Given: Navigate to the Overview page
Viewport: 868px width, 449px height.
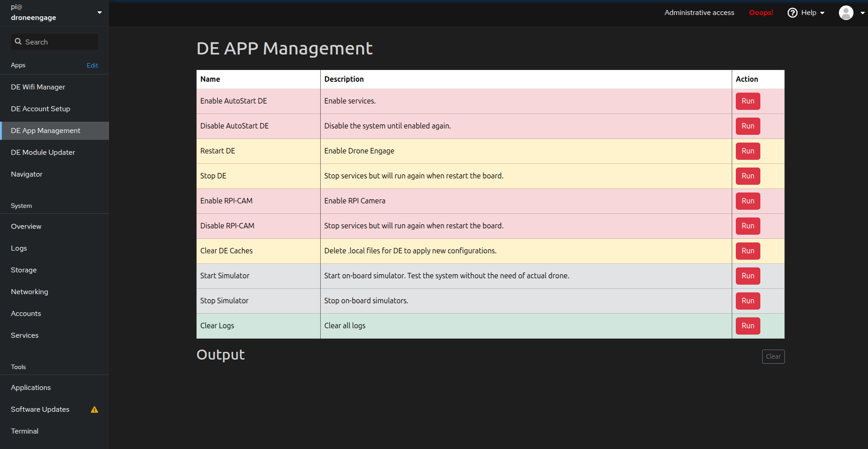Looking at the screenshot, I should [26, 226].
